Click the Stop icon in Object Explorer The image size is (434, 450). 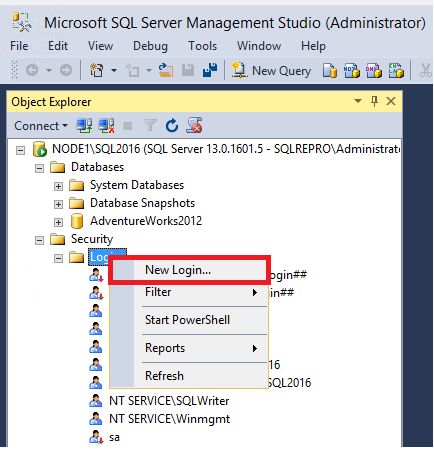point(128,126)
